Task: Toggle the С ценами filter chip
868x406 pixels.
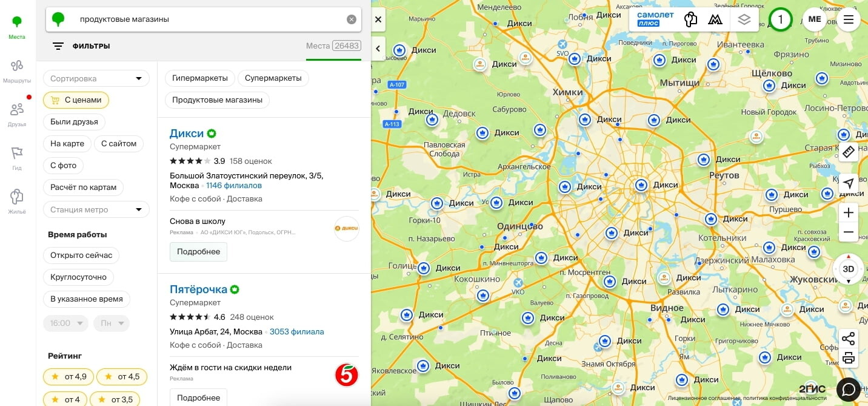Action: tap(76, 100)
